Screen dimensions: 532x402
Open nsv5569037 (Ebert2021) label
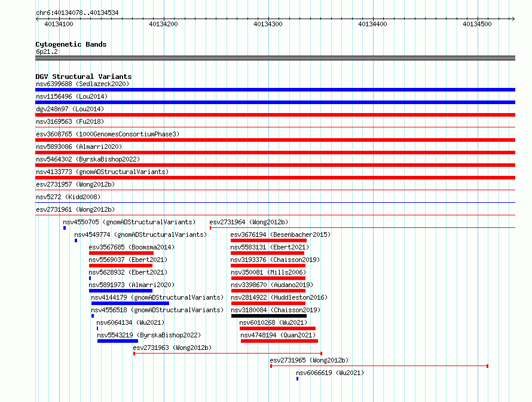coord(128,260)
